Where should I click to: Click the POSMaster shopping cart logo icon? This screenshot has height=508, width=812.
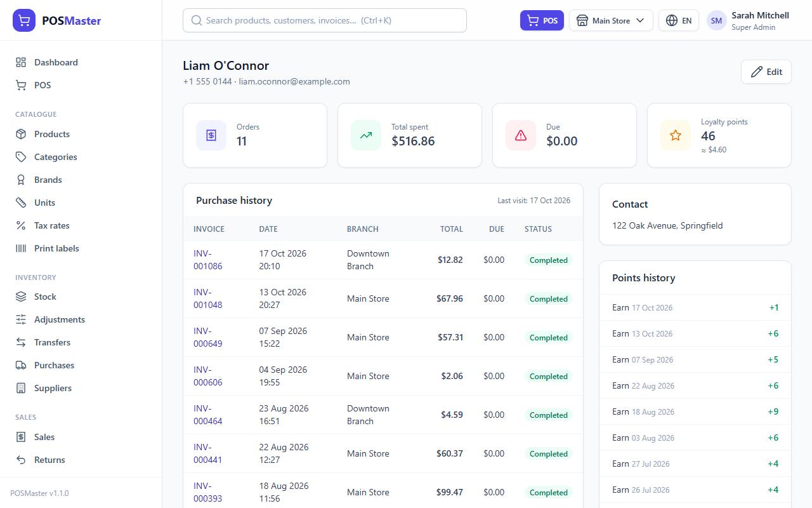pyautogui.click(x=24, y=20)
